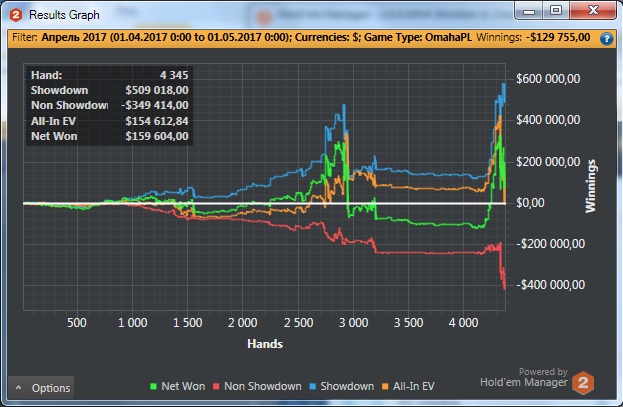Click the Showdown value $509 018,00

pyautogui.click(x=157, y=90)
